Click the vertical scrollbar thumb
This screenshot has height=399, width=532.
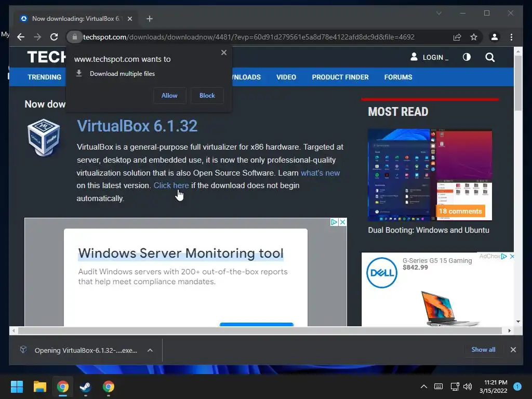518,83
